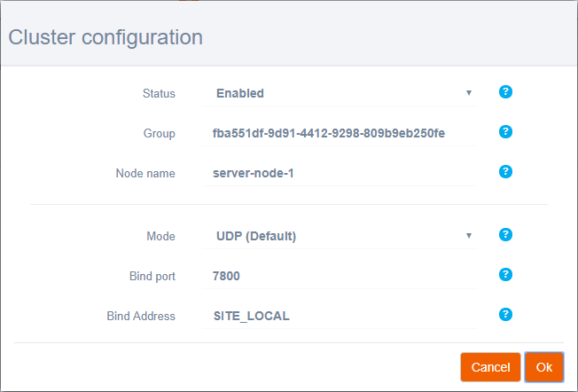578x392 pixels.
Task: Open help for the Node name field
Action: click(505, 172)
